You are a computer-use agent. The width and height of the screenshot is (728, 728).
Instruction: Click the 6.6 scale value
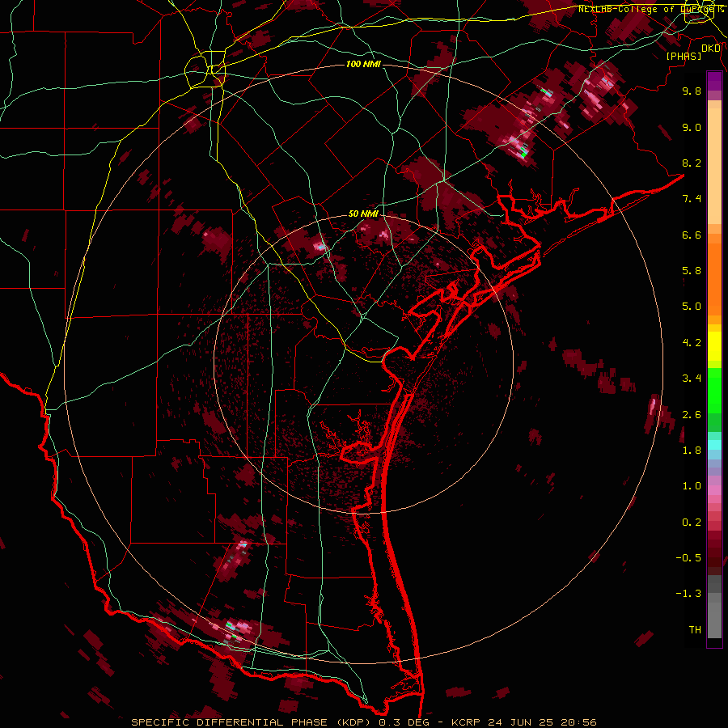tap(692, 235)
